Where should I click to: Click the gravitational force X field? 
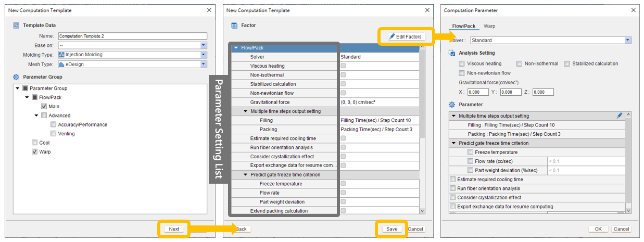point(477,92)
